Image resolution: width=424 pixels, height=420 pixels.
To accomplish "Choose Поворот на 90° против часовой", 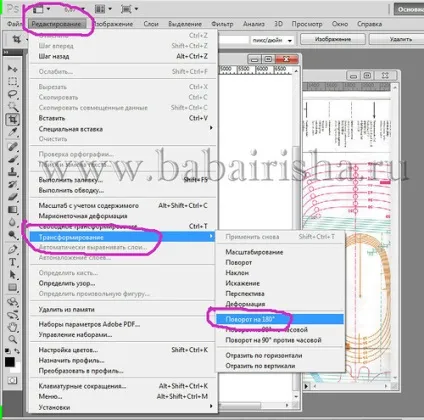I will coord(280,340).
